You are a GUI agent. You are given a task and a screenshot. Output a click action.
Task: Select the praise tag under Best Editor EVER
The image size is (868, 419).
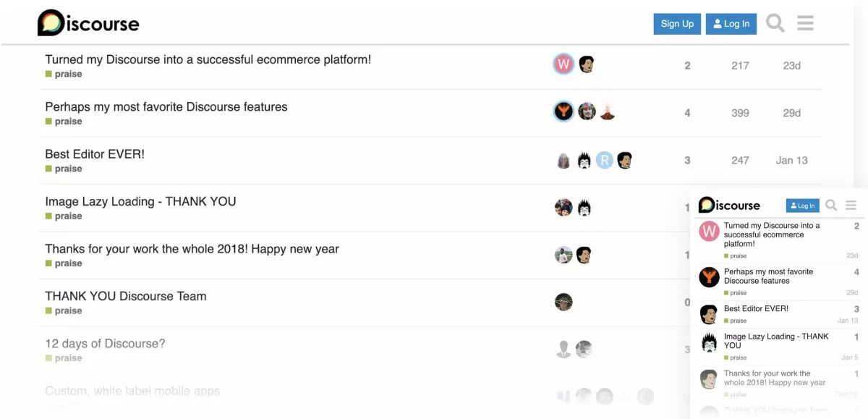(x=68, y=169)
